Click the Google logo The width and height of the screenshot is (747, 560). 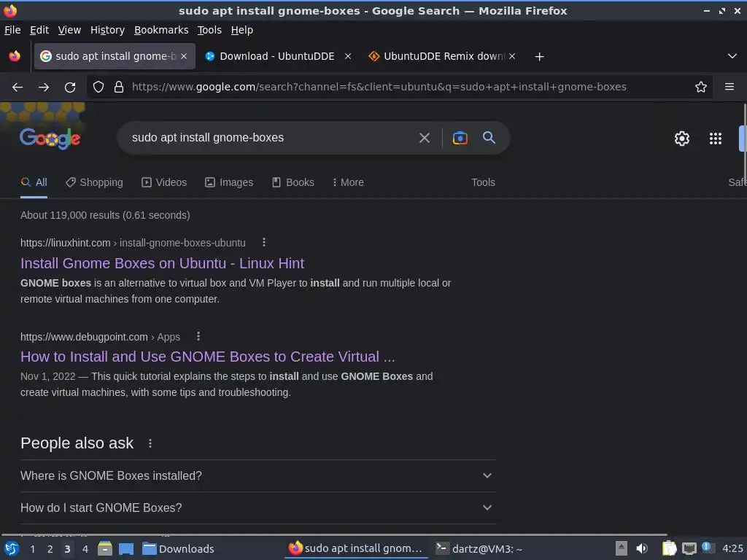click(x=50, y=138)
